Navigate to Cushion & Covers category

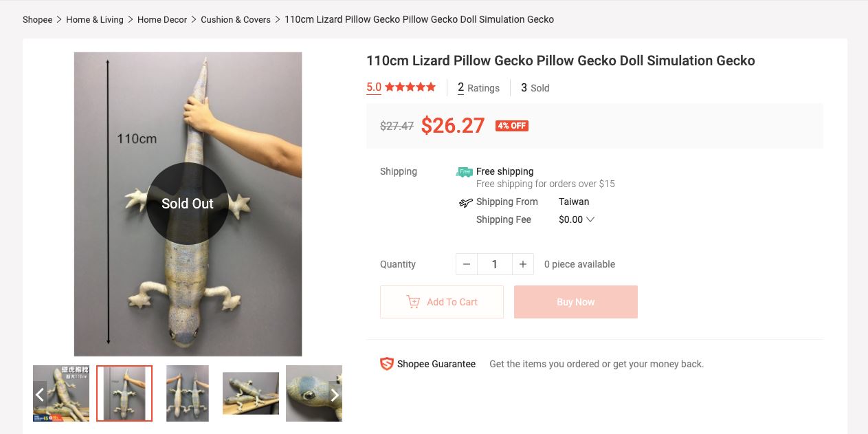[236, 19]
